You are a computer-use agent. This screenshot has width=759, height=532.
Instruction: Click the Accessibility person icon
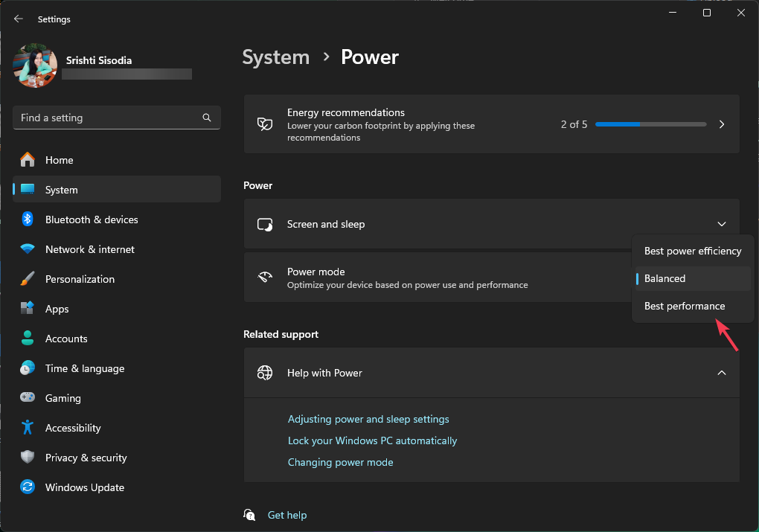(28, 428)
